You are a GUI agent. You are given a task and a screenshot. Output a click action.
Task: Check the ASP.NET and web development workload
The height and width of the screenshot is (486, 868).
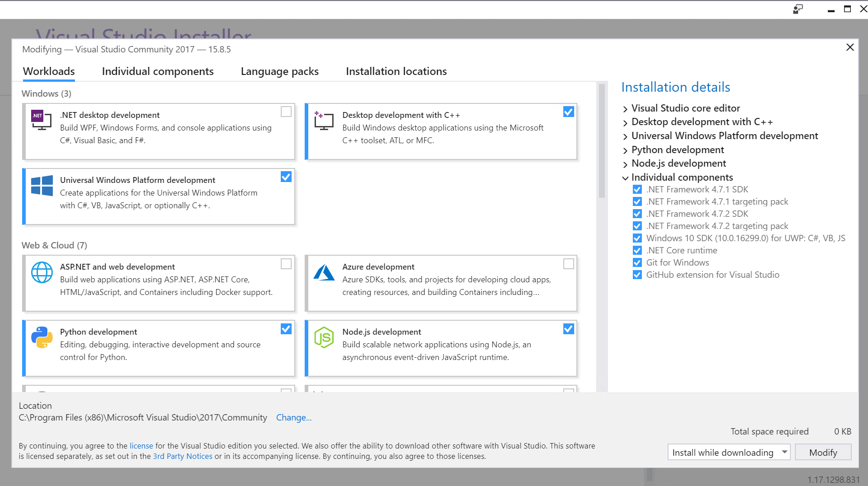pyautogui.click(x=286, y=263)
